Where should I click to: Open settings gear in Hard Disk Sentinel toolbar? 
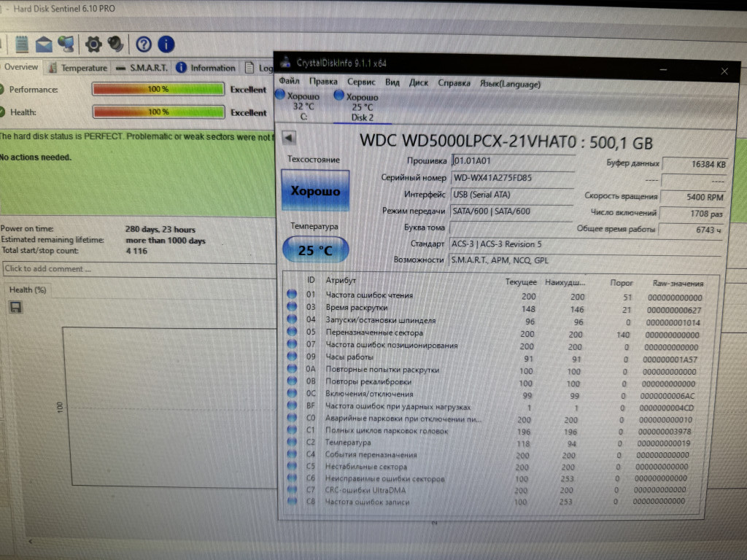click(93, 44)
